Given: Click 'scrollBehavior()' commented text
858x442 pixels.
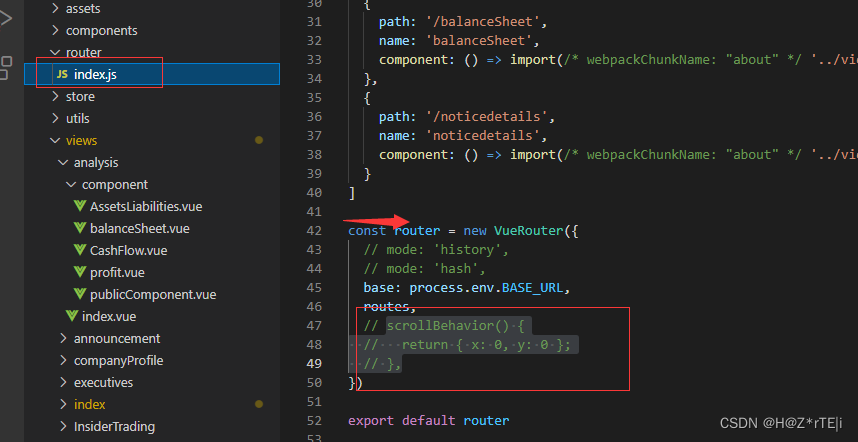Looking at the screenshot, I should click(x=448, y=326).
